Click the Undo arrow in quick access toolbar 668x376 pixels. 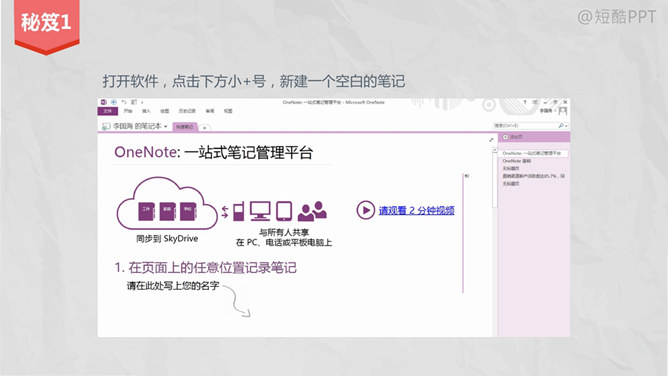124,102
